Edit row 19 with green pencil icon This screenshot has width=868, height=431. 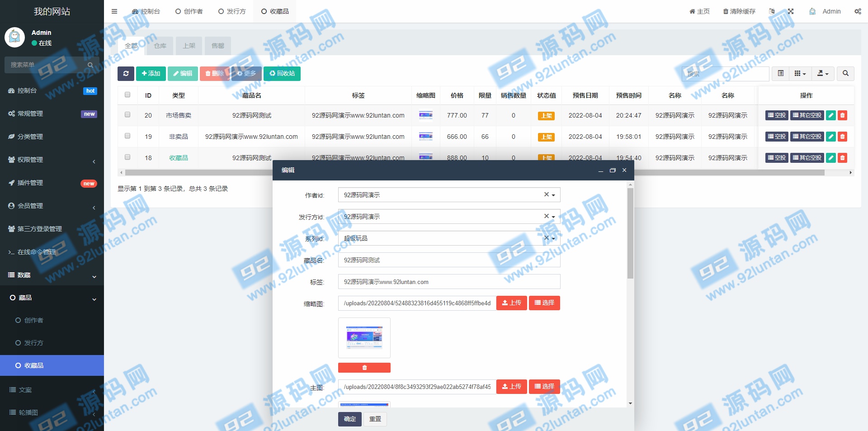pyautogui.click(x=831, y=137)
